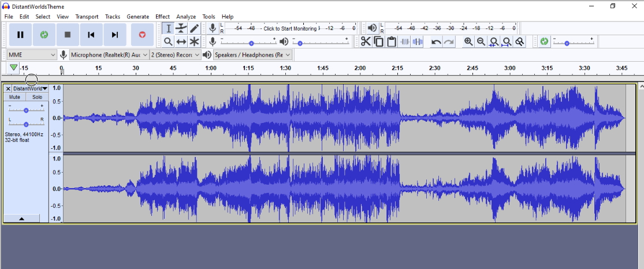Open the Speakers / Headphones playback dropdown
The height and width of the screenshot is (269, 644).
[x=252, y=55]
